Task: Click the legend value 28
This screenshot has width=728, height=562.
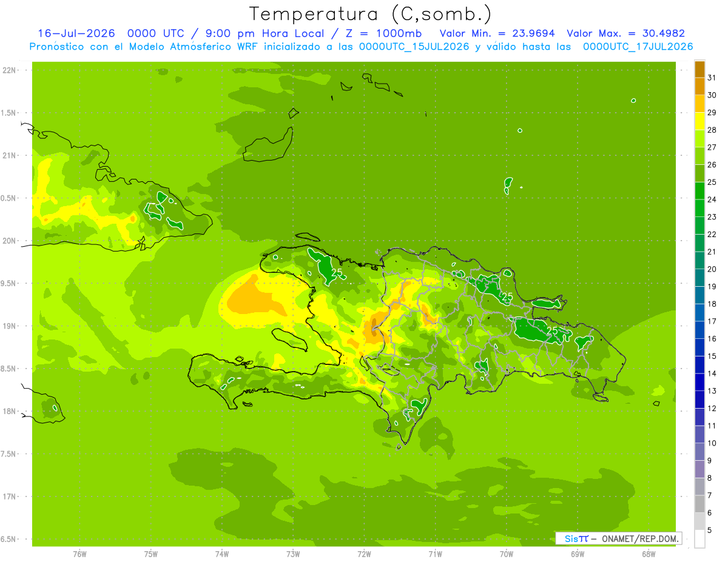Action: click(713, 130)
